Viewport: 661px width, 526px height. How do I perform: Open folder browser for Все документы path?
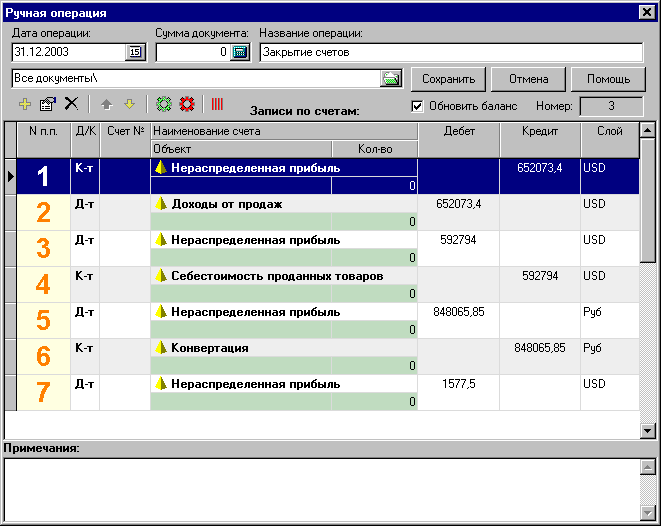click(391, 79)
